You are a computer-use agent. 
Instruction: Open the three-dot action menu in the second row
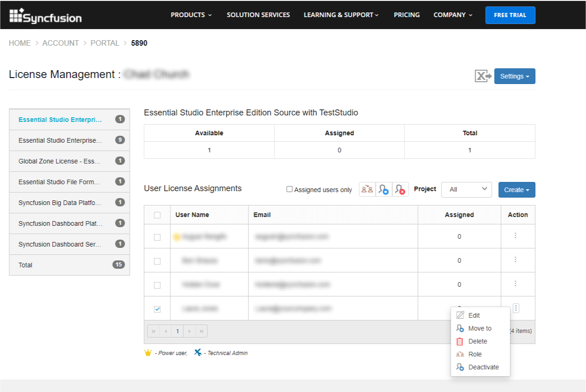pyautogui.click(x=515, y=260)
